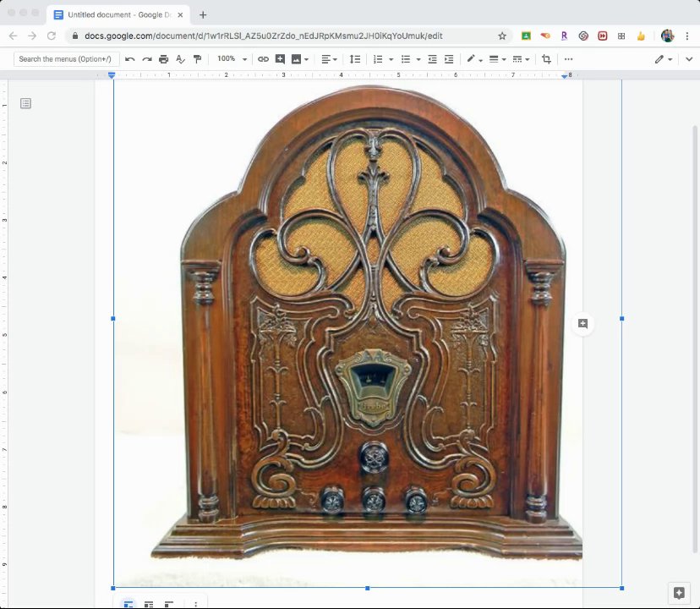Increase the paragraph indent
Viewport: 700px width, 609px height.
point(449,59)
